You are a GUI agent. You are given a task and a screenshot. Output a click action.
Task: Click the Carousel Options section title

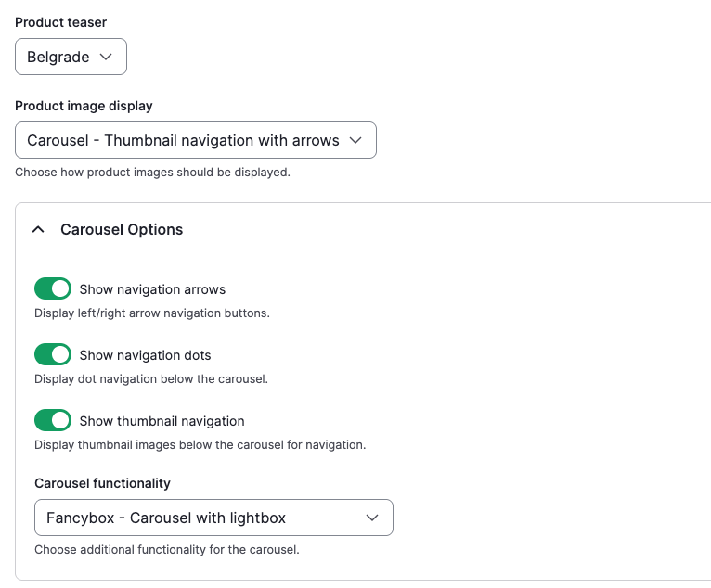coord(122,230)
